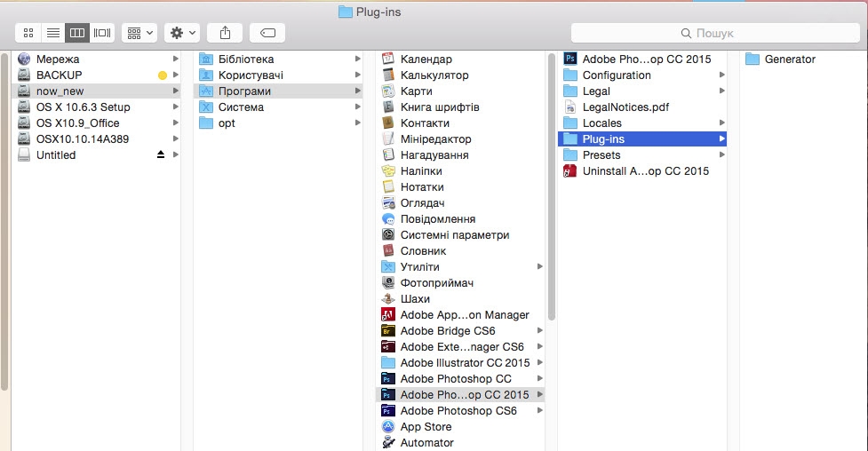868x451 pixels.
Task: Click the Share toolbar button
Action: click(225, 33)
